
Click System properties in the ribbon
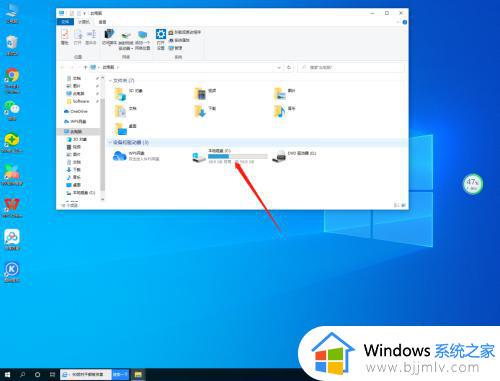click(x=179, y=40)
